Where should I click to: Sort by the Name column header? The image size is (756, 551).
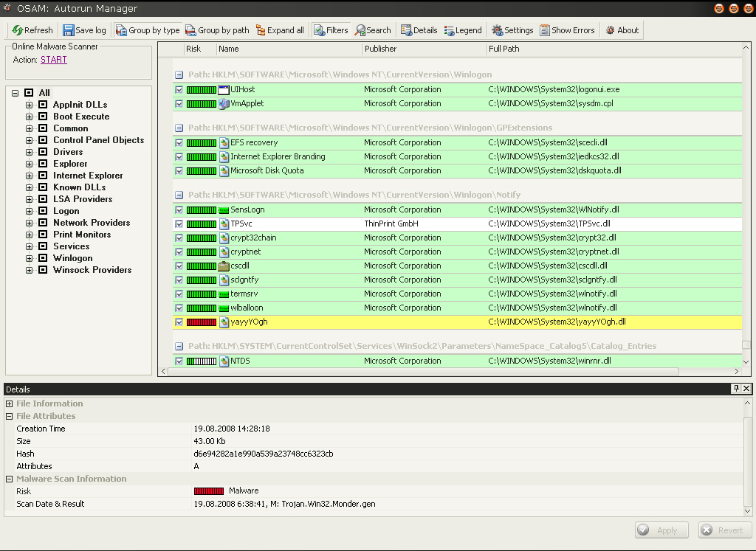[x=289, y=49]
